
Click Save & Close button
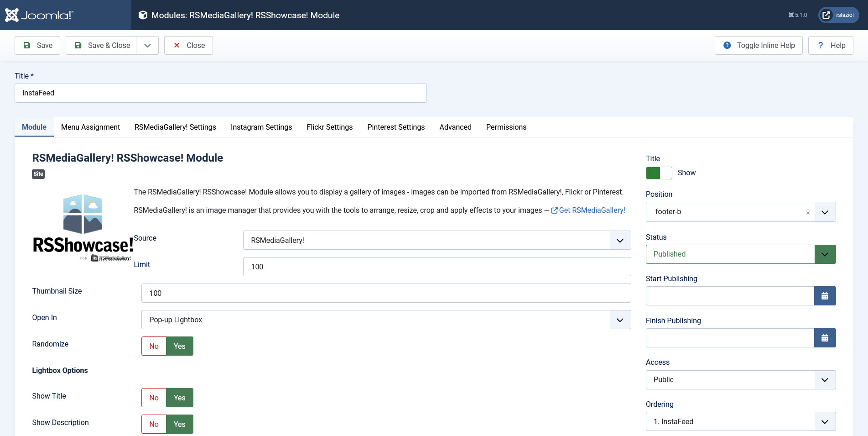[x=101, y=45]
